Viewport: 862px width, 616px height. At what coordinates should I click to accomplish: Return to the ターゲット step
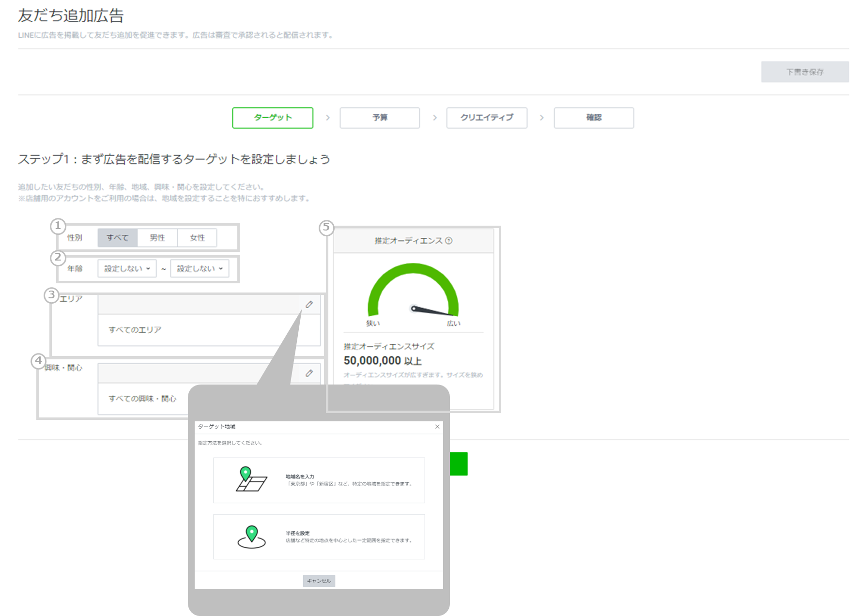272,118
